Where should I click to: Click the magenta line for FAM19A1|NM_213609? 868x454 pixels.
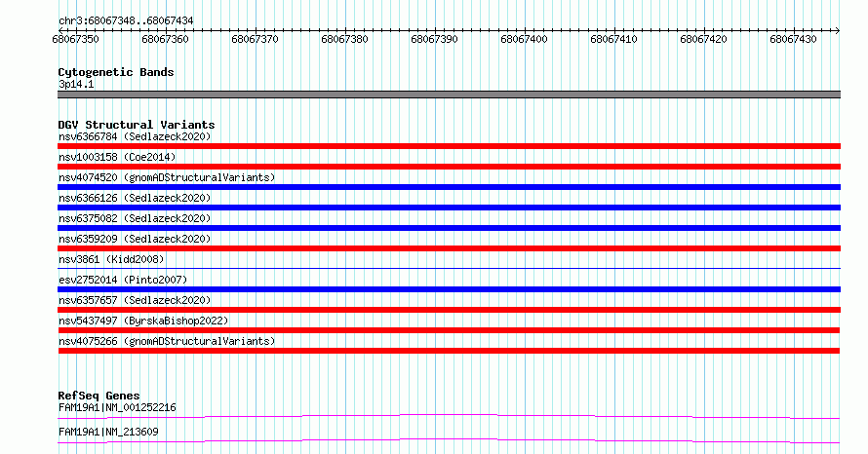(x=449, y=440)
